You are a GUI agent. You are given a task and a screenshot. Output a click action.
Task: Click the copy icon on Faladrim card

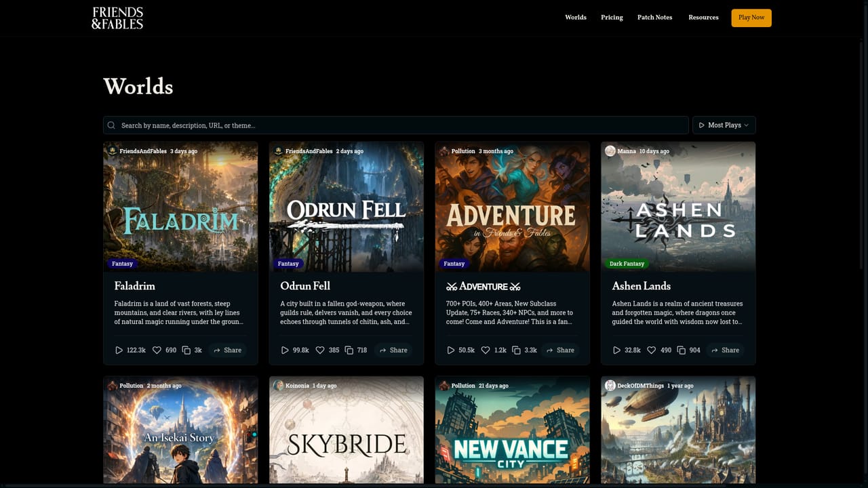[186, 350]
